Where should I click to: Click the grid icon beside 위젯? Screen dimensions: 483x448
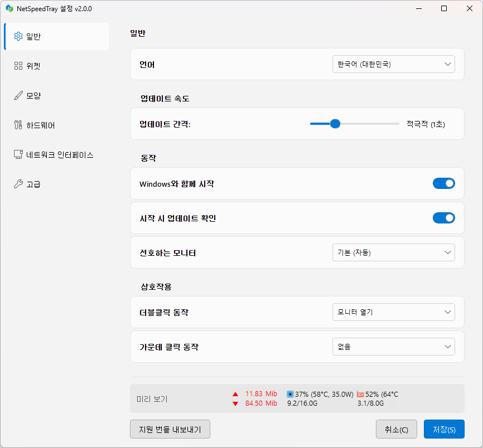tap(18, 66)
